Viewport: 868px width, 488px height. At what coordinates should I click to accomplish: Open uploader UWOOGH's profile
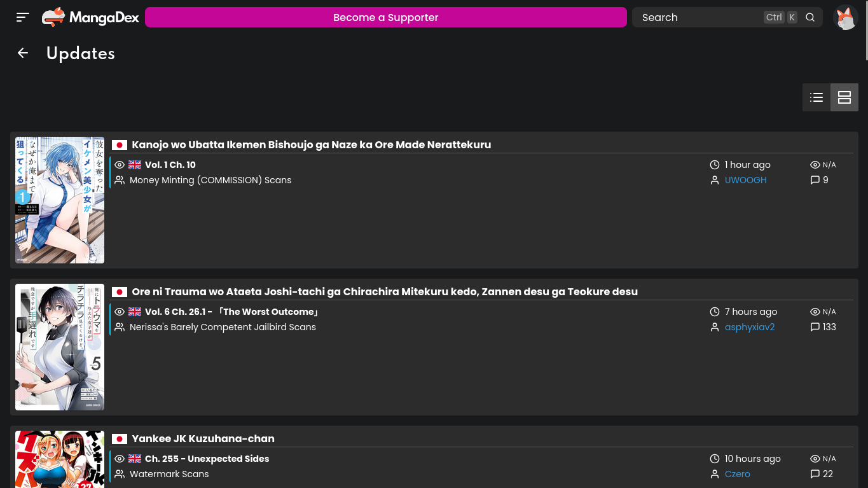pyautogui.click(x=745, y=180)
